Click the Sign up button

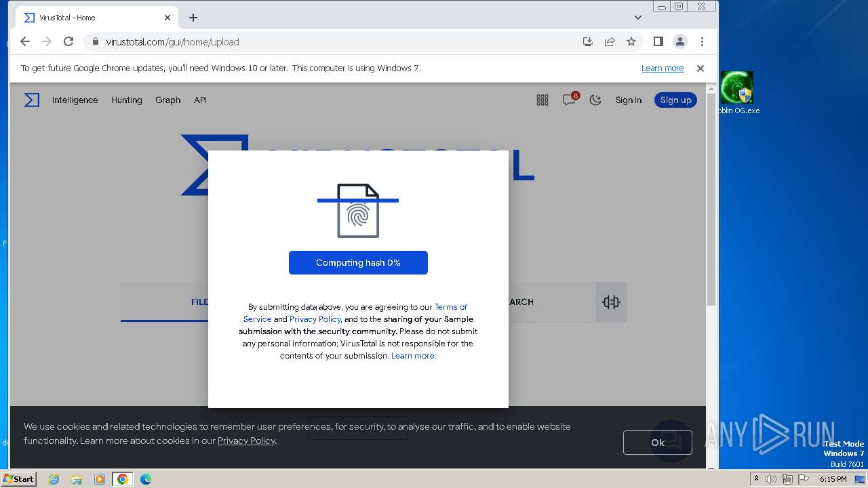pos(675,100)
